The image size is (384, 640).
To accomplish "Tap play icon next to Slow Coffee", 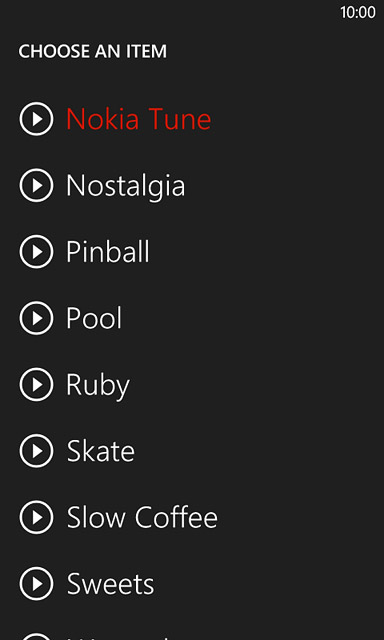I will [36, 517].
